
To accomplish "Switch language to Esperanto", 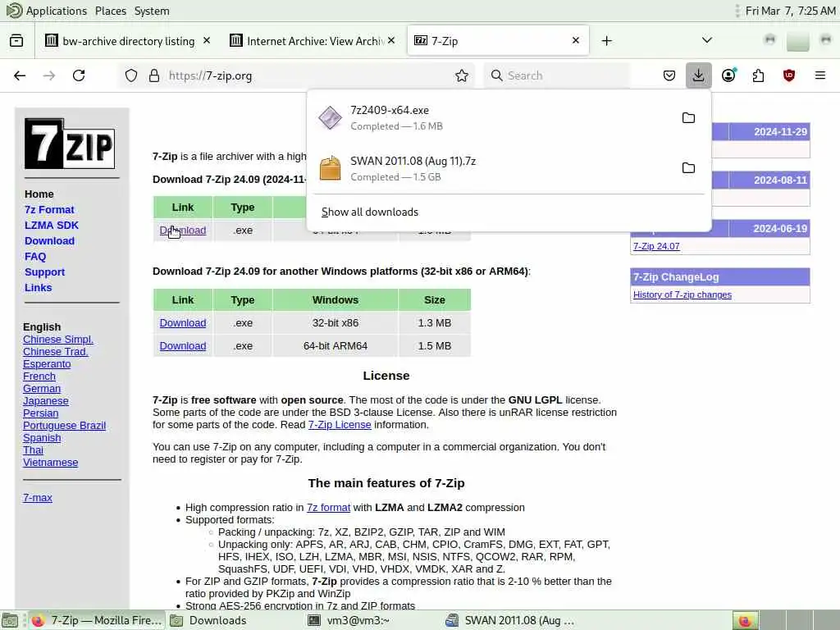I will [x=47, y=364].
